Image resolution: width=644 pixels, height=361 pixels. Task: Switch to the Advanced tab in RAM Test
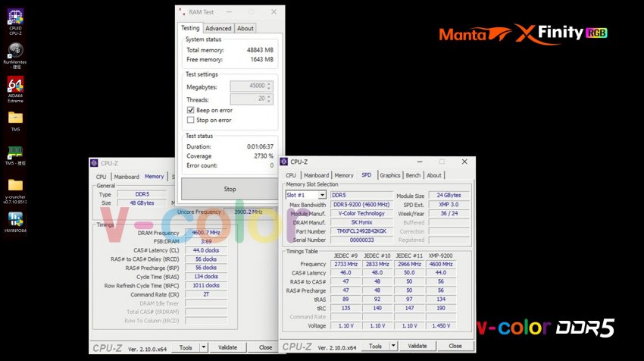click(218, 28)
